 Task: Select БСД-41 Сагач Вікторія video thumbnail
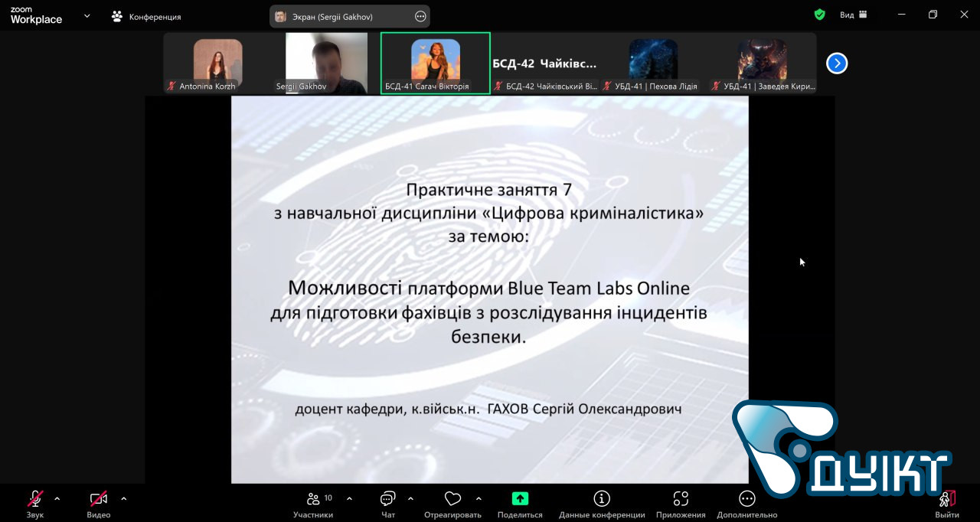tap(436, 64)
